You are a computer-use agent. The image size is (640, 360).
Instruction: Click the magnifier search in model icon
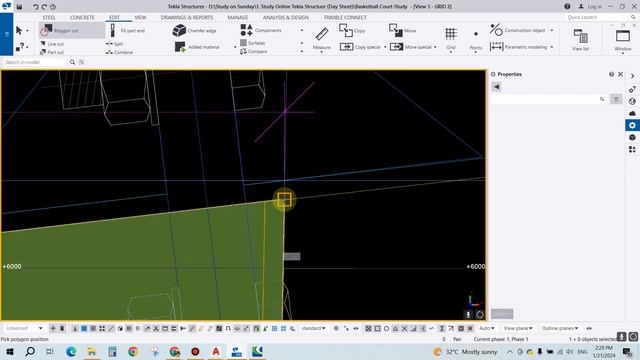[x=72, y=62]
